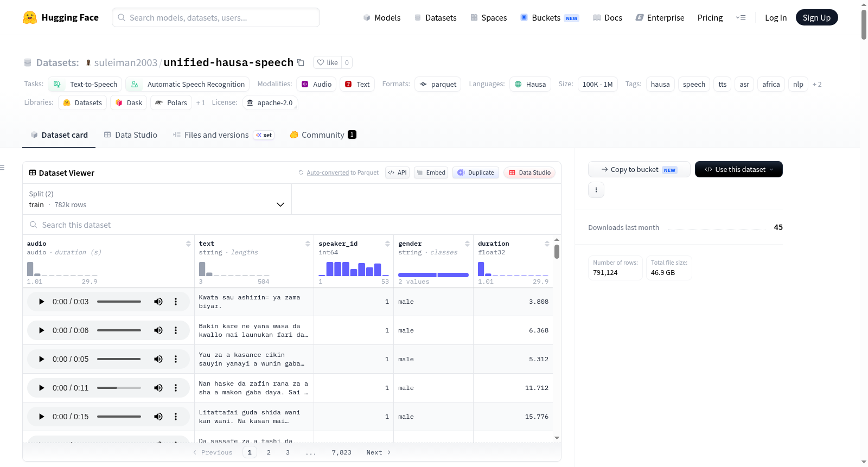Show the +2 additional tags
This screenshot has width=868, height=467.
point(817,85)
